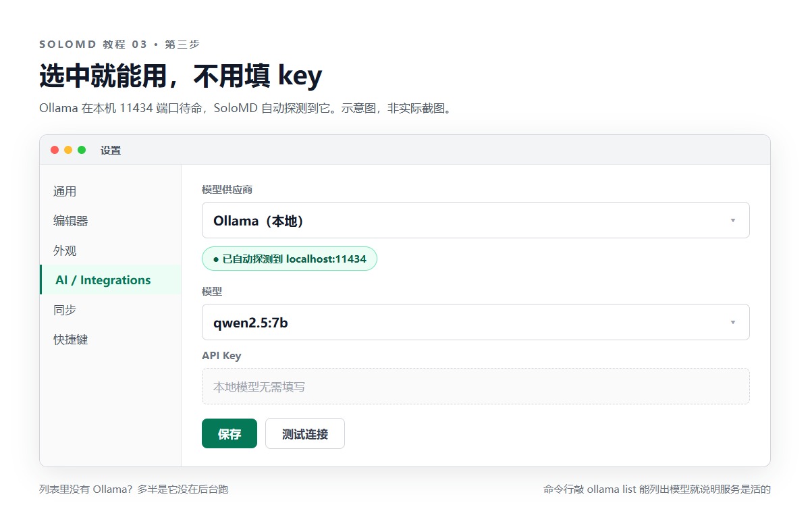Click the green maximize window button

coord(82,150)
